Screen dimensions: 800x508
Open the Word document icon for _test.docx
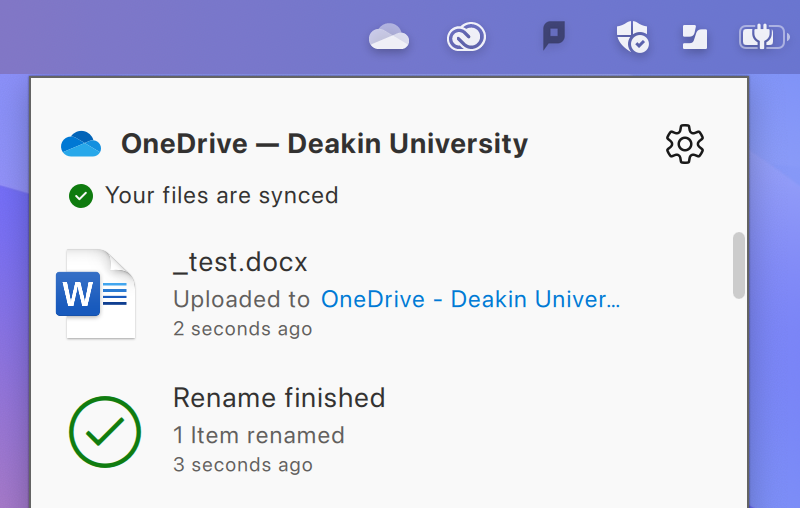tap(96, 294)
